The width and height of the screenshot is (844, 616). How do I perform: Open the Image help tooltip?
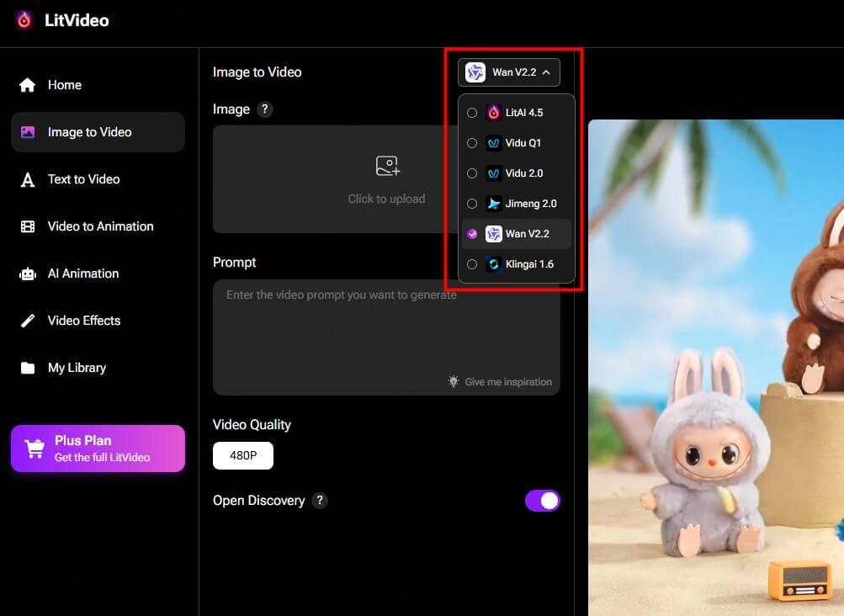[x=265, y=109]
